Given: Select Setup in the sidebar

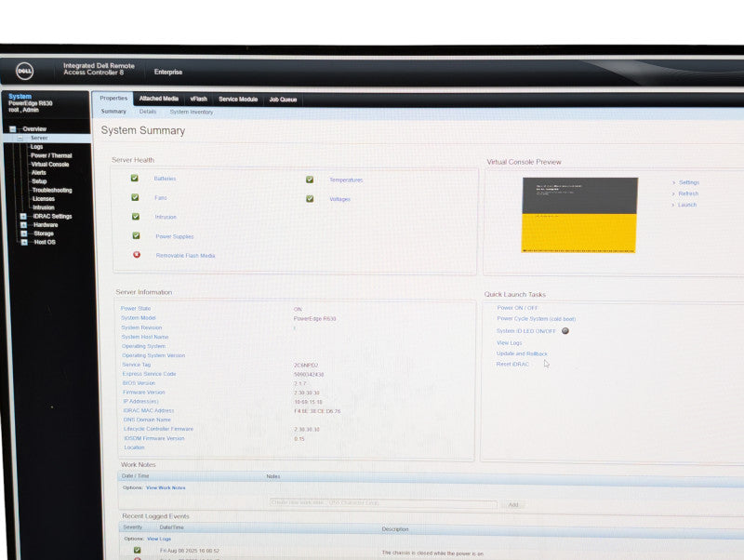Looking at the screenshot, I should tap(39, 181).
